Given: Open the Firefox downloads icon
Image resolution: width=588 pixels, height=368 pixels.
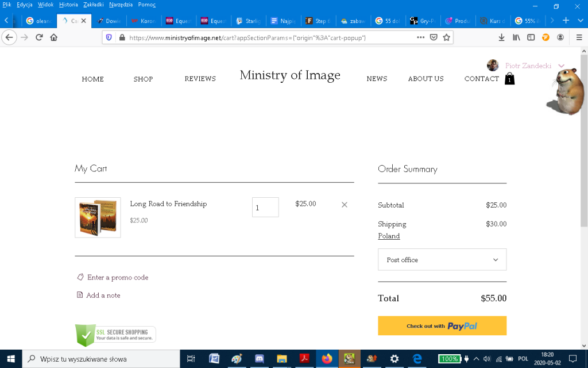Looking at the screenshot, I should [501, 37].
